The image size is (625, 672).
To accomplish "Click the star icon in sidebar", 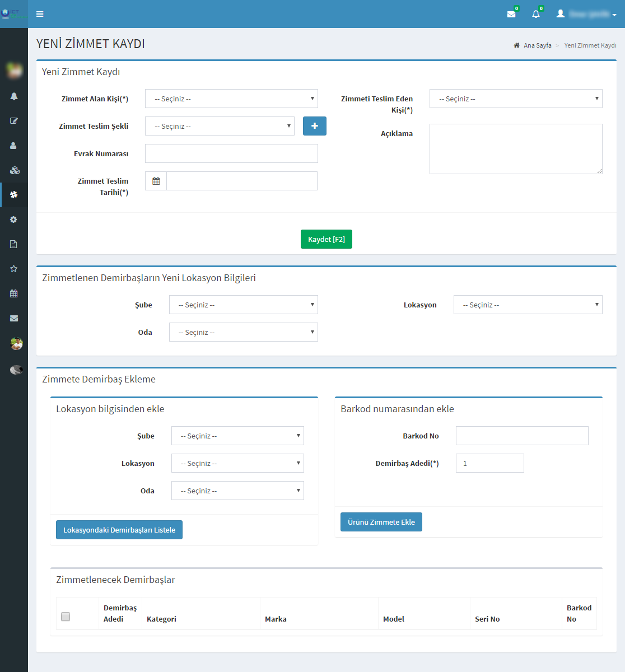I will coord(14,269).
